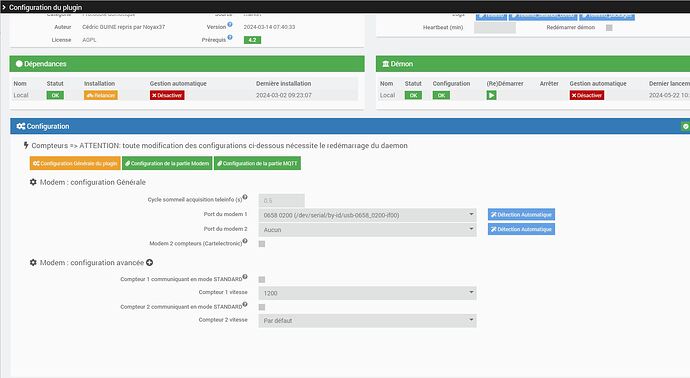The image size is (690, 378).
Task: Click the Arrêter column header
Action: pyautogui.click(x=549, y=84)
